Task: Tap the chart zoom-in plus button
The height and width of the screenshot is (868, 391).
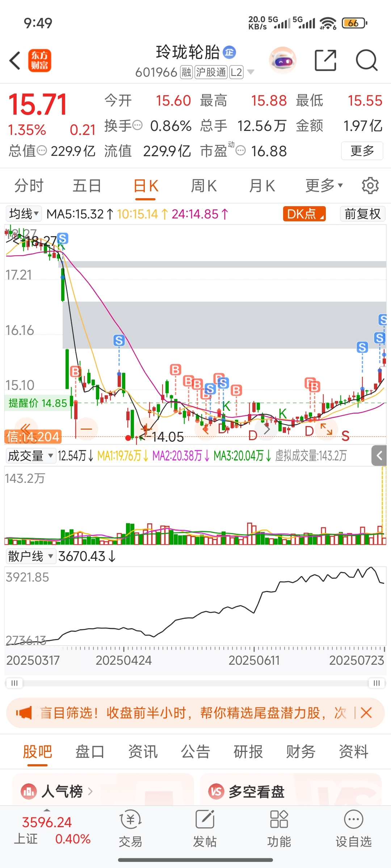Action: click(x=146, y=429)
